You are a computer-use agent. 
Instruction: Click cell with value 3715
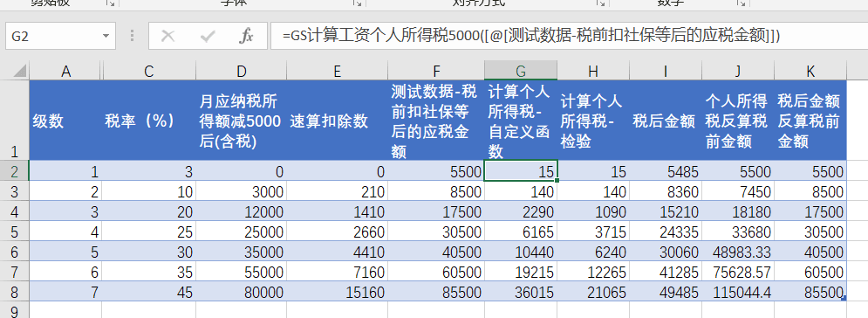593,231
